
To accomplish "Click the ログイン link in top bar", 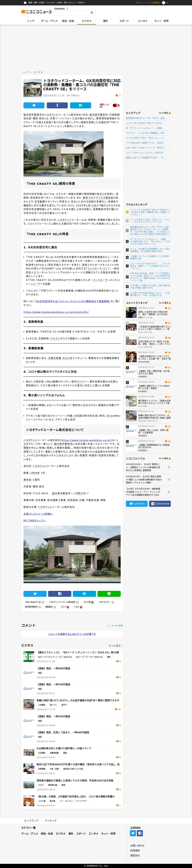I will (139, 2).
